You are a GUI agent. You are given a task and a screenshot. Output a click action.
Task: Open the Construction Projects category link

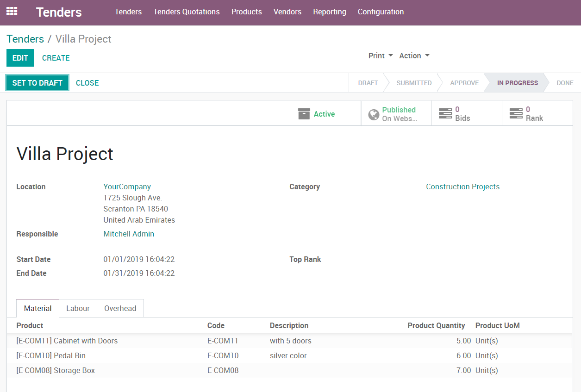click(x=462, y=187)
